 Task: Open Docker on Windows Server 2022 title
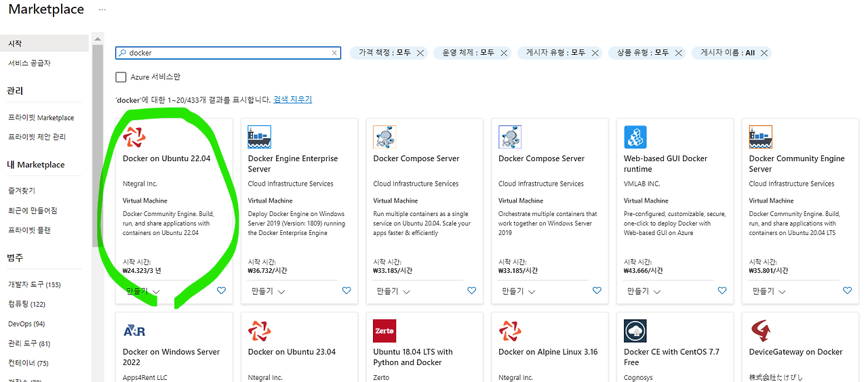coord(172,357)
